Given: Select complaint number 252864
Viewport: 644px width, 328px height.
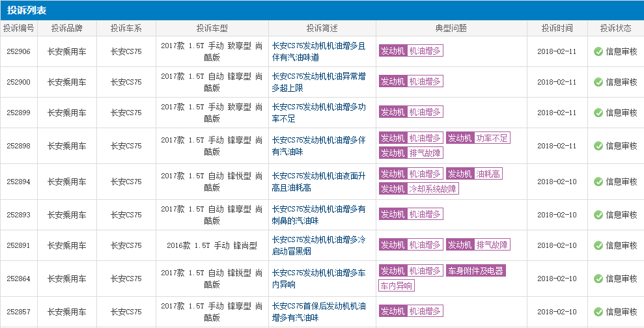Looking at the screenshot, I should pyautogui.click(x=18, y=279).
